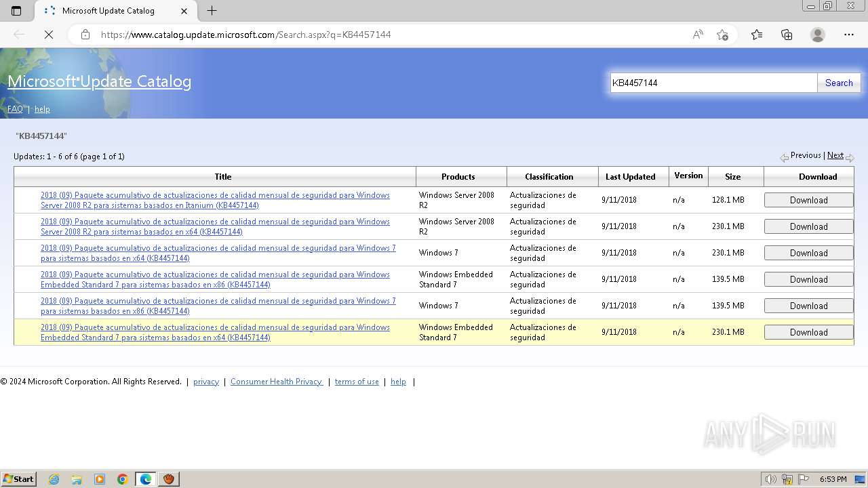Viewport: 868px width, 488px height.
Task: Open the Server 2008 R2 x64 update link
Action: 215,226
